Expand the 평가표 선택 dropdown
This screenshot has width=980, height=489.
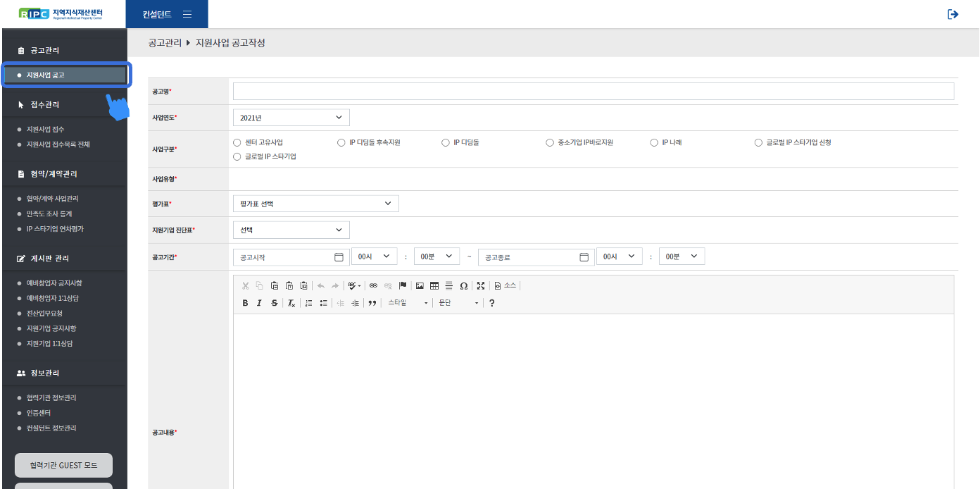pos(315,204)
